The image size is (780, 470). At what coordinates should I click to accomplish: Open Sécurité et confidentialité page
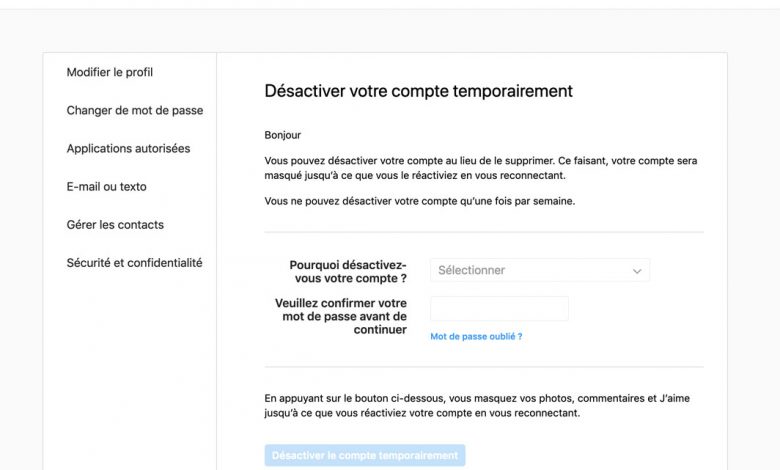coord(134,262)
